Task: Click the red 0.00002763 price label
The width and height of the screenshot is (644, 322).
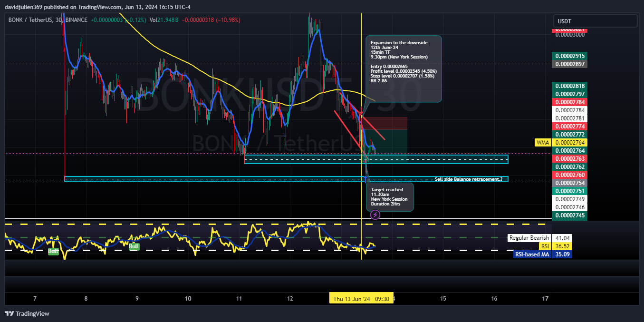Action: [570, 158]
